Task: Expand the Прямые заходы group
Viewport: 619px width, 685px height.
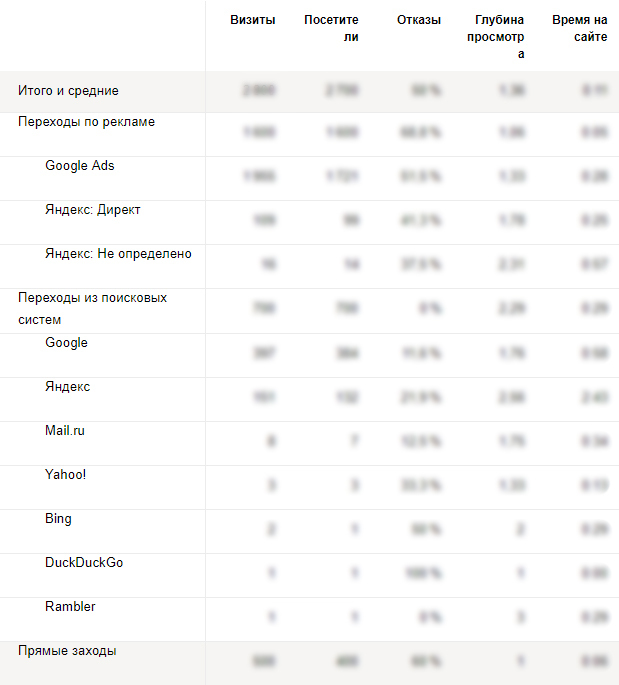Action: (x=67, y=651)
